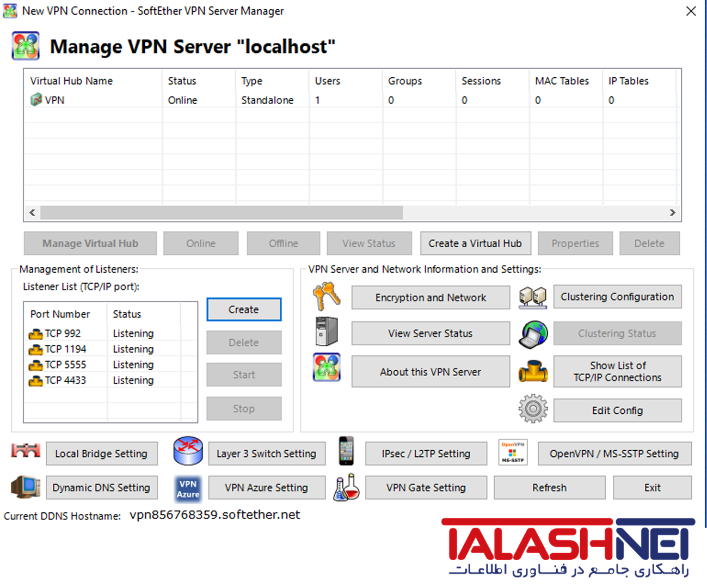This screenshot has height=588, width=707.
Task: Open Layer 3 Switch Setting
Action: [267, 454]
